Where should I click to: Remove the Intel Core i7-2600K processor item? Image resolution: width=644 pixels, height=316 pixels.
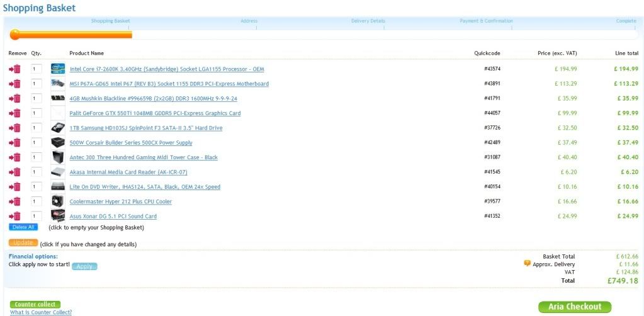pyautogui.click(x=16, y=69)
